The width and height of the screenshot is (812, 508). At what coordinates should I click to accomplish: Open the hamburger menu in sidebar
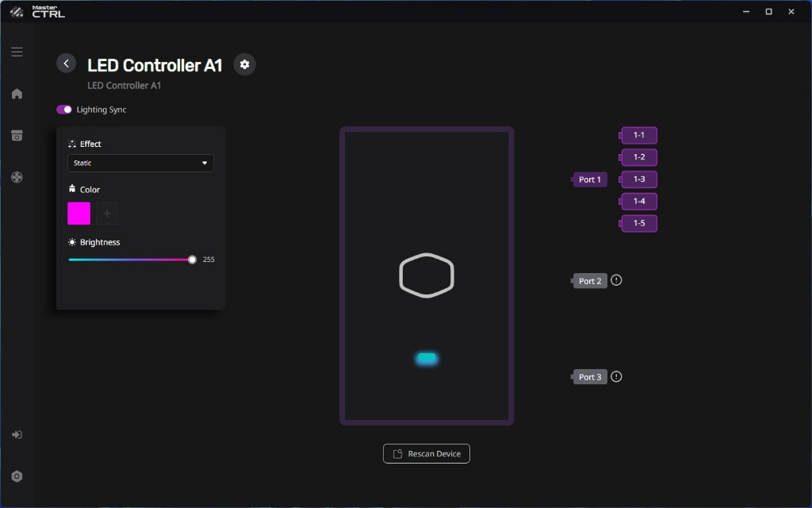(x=17, y=52)
